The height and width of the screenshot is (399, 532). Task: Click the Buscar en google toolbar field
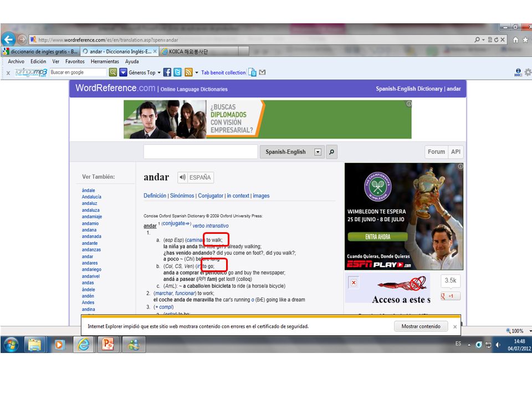(78, 72)
